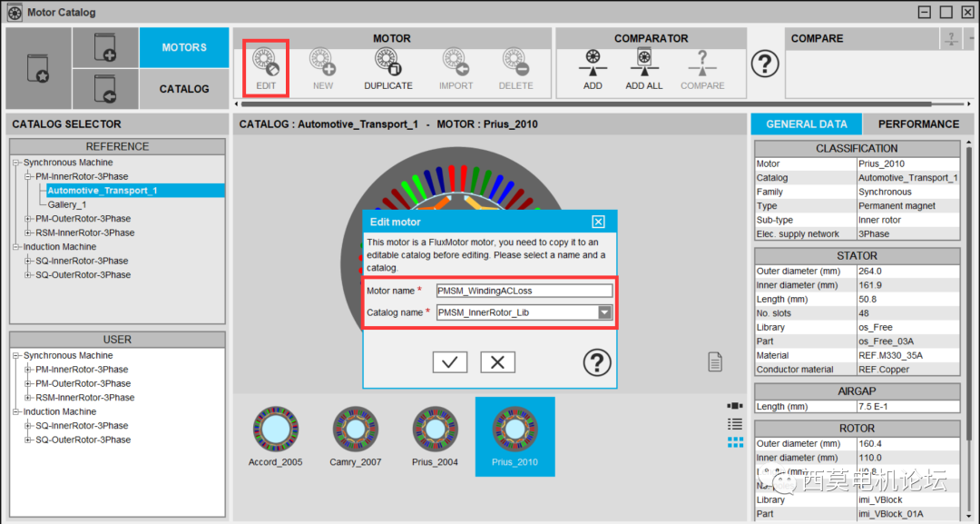The height and width of the screenshot is (524, 980).
Task: Click the new catalog plus icon
Action: [105, 47]
